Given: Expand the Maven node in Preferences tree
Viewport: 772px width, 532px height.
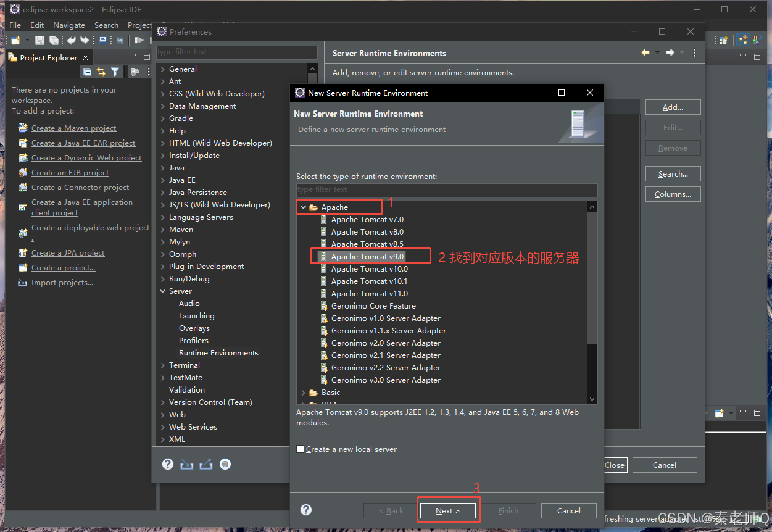Looking at the screenshot, I should (x=163, y=230).
